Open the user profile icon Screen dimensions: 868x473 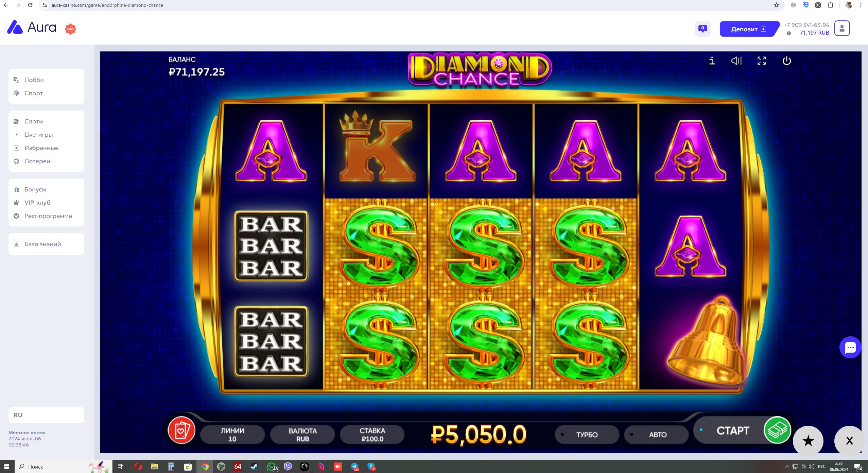842,29
